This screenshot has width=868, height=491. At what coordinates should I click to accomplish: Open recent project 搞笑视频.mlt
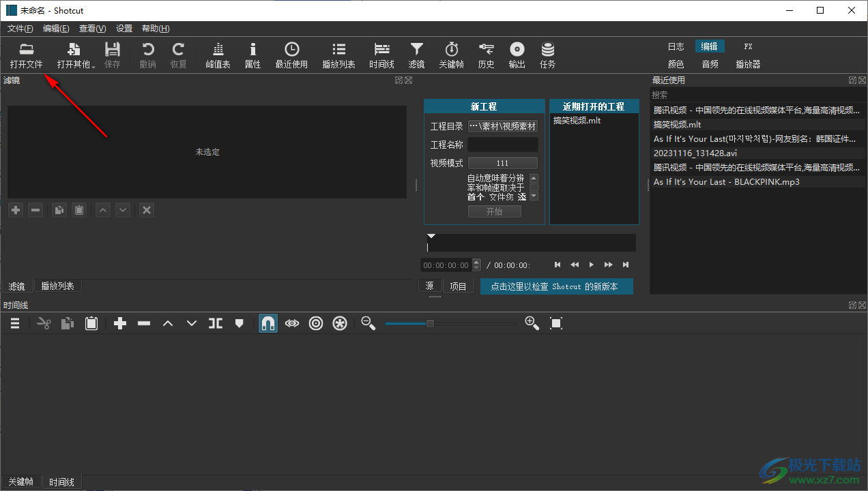577,121
